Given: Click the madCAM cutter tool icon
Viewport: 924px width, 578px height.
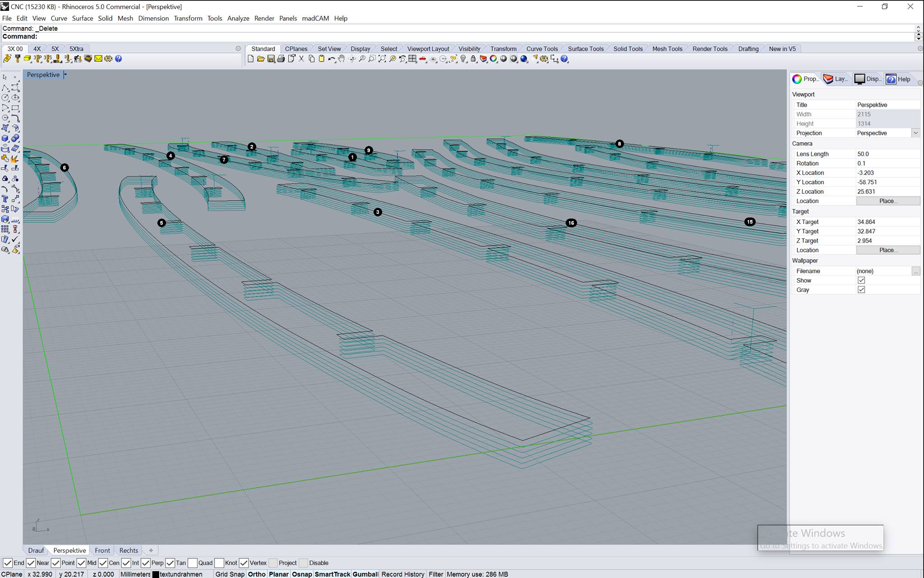Looking at the screenshot, I should (18, 59).
